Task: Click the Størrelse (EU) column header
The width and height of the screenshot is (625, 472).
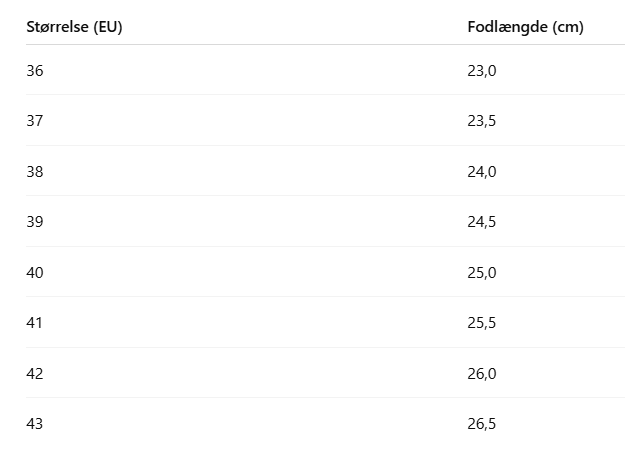Action: (74, 27)
